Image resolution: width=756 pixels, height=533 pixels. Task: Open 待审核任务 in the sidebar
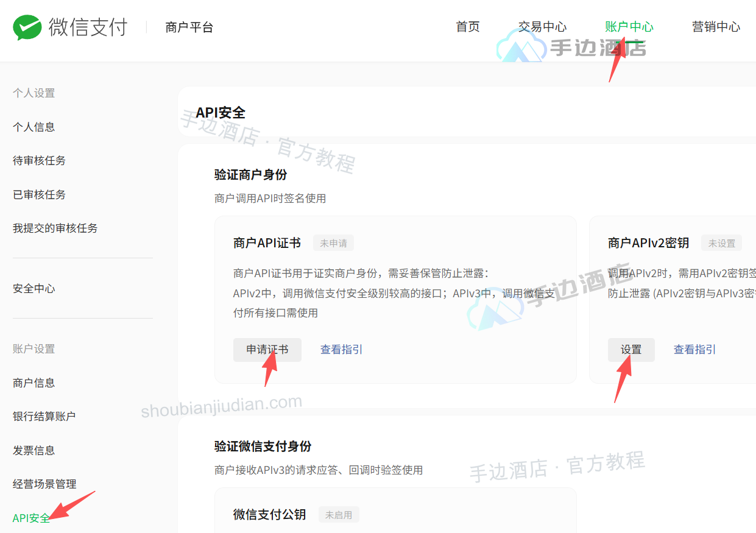tap(40, 160)
